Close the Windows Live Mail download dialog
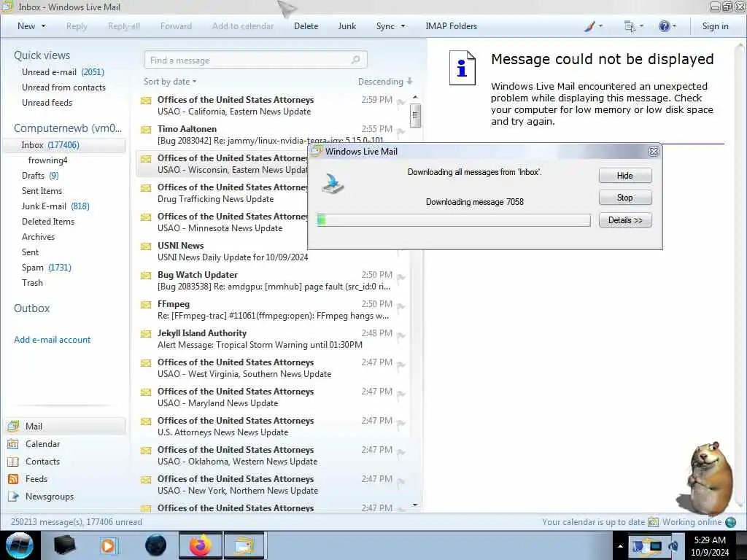 654,151
